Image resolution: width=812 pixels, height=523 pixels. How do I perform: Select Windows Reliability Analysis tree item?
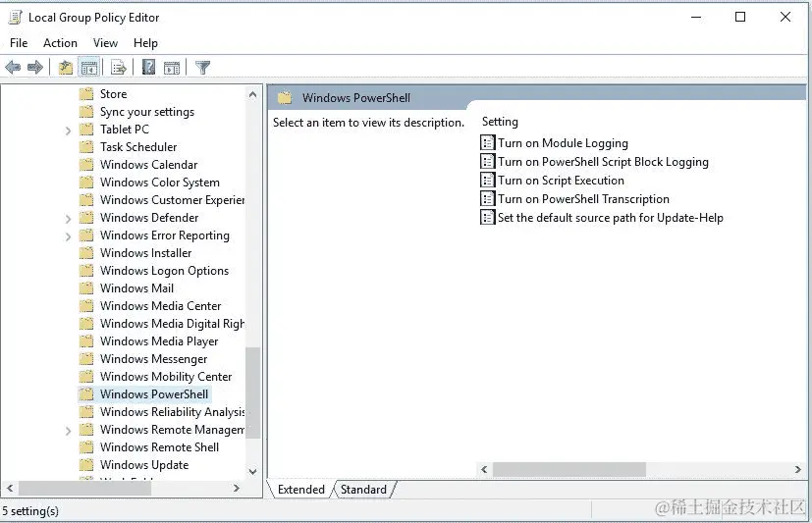point(172,412)
